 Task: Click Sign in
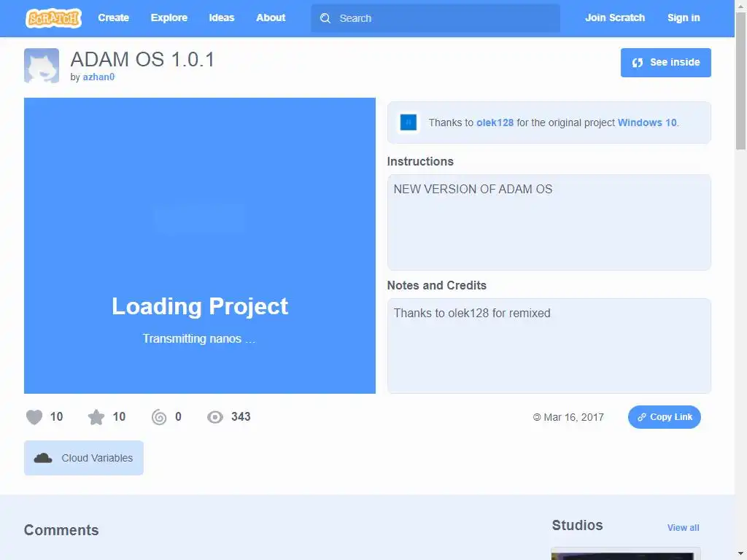coord(683,17)
